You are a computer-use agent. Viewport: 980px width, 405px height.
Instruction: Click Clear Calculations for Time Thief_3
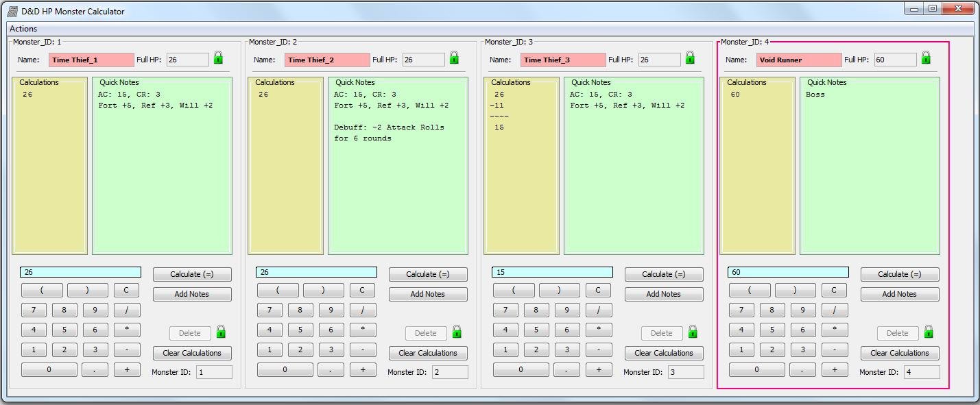tap(663, 353)
